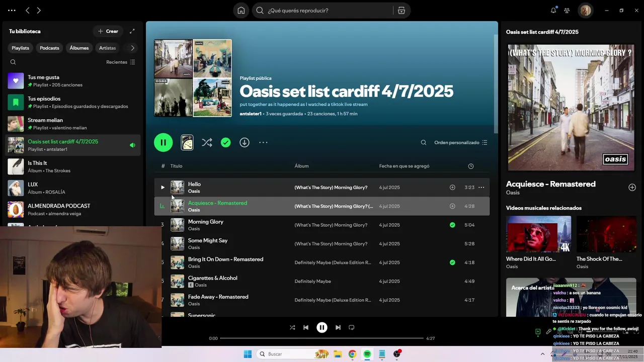Open Where Did It All Go video thumbnail

pyautogui.click(x=538, y=234)
